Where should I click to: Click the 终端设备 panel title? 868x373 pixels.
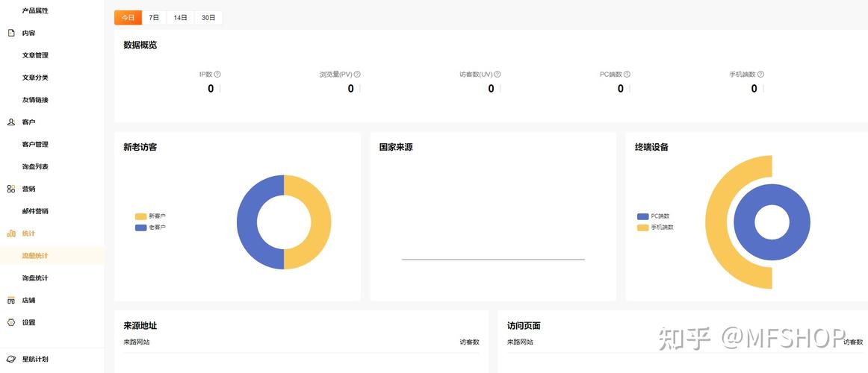[x=651, y=148]
